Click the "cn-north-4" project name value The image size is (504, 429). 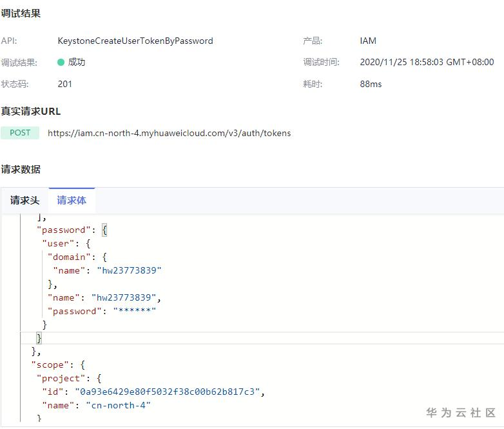[x=118, y=405]
